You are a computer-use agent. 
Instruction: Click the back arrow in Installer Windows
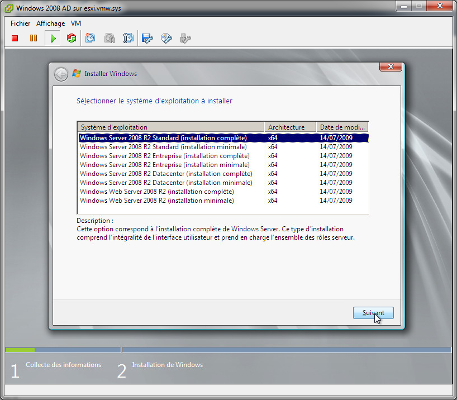[61, 74]
